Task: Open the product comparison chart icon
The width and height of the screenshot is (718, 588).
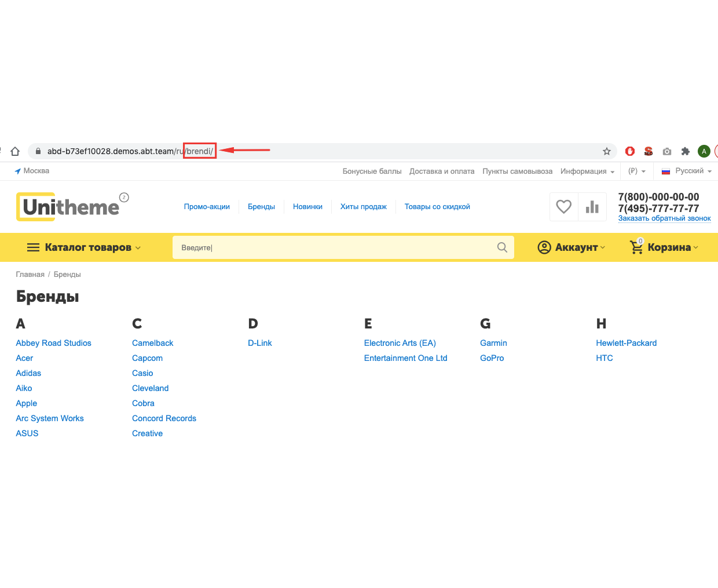Action: [x=592, y=207]
